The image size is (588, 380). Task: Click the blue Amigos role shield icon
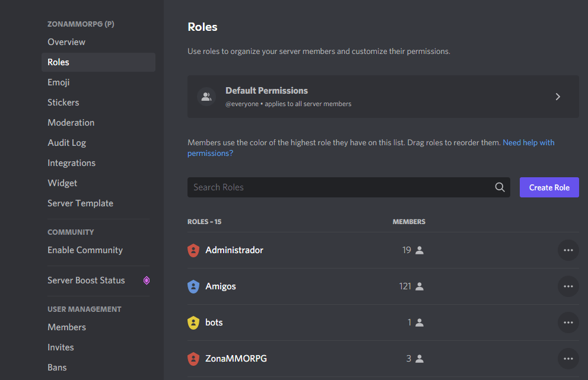[x=193, y=286]
